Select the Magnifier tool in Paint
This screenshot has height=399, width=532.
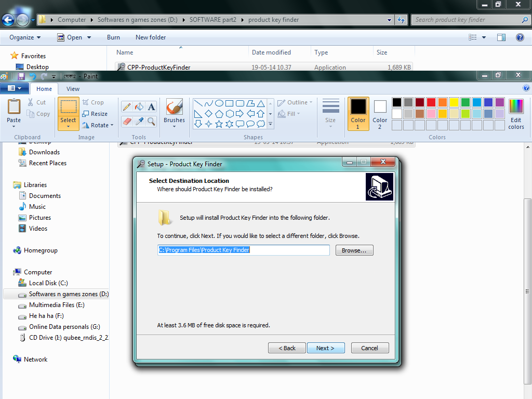tap(151, 122)
